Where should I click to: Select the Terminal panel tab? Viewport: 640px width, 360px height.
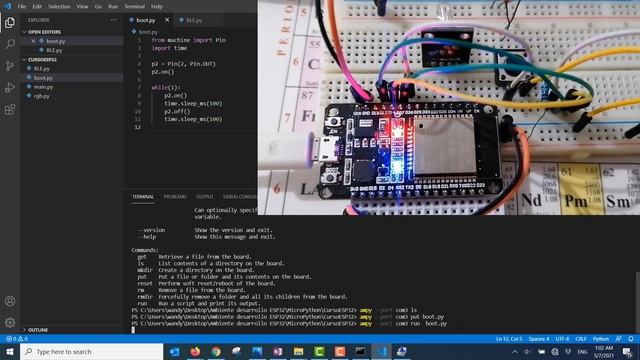143,197
